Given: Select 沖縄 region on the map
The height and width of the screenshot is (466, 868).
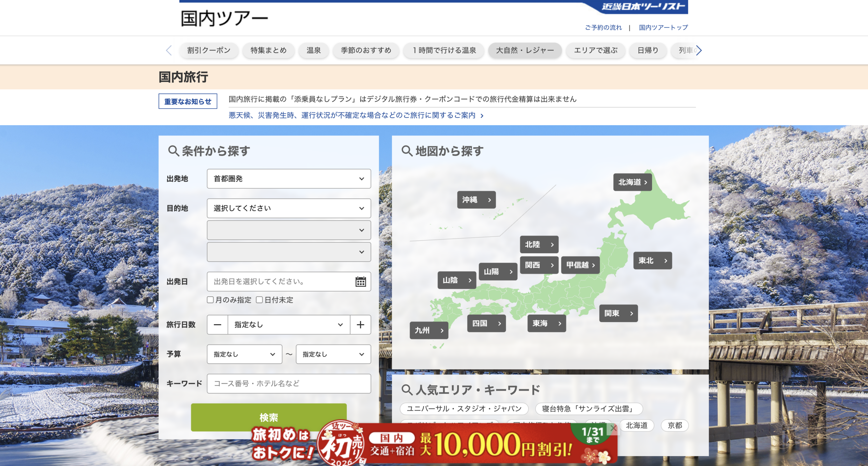Looking at the screenshot, I should [476, 200].
